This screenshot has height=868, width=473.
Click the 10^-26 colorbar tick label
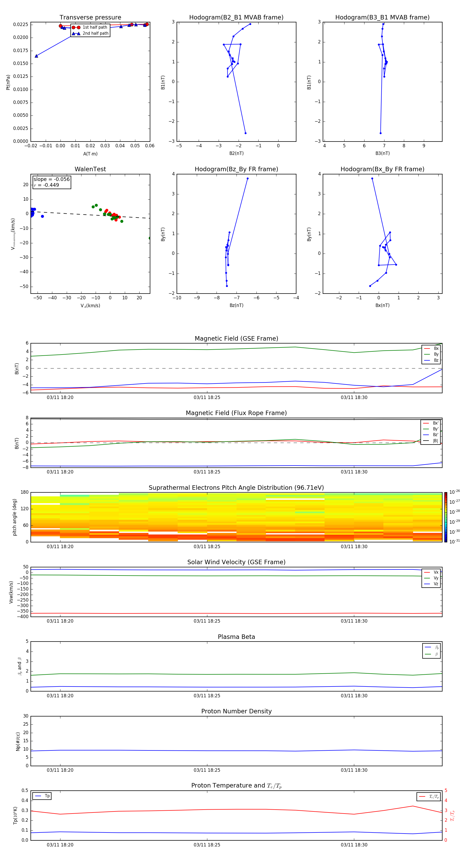point(455,492)
